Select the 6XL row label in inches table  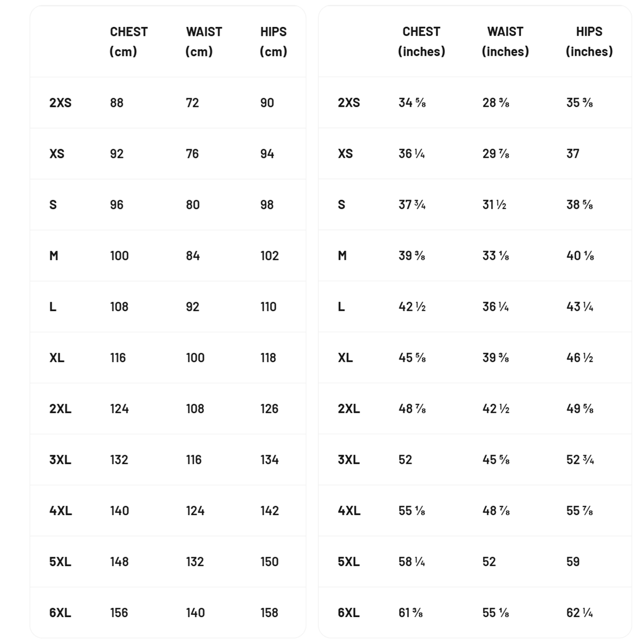[x=349, y=612]
